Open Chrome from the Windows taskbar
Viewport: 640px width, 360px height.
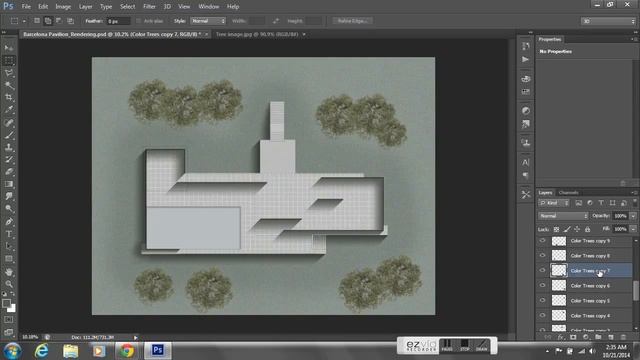click(x=127, y=350)
